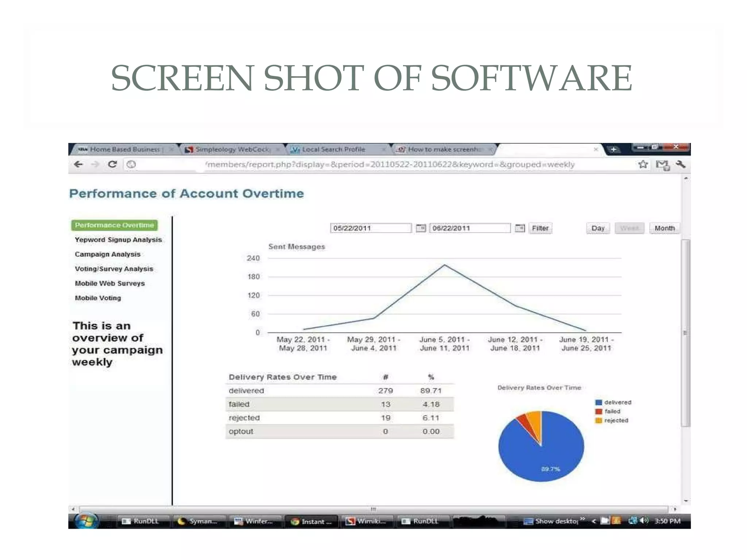The image size is (747, 560).
Task: Open Yepword Signup Analysis report
Action: [x=118, y=240]
